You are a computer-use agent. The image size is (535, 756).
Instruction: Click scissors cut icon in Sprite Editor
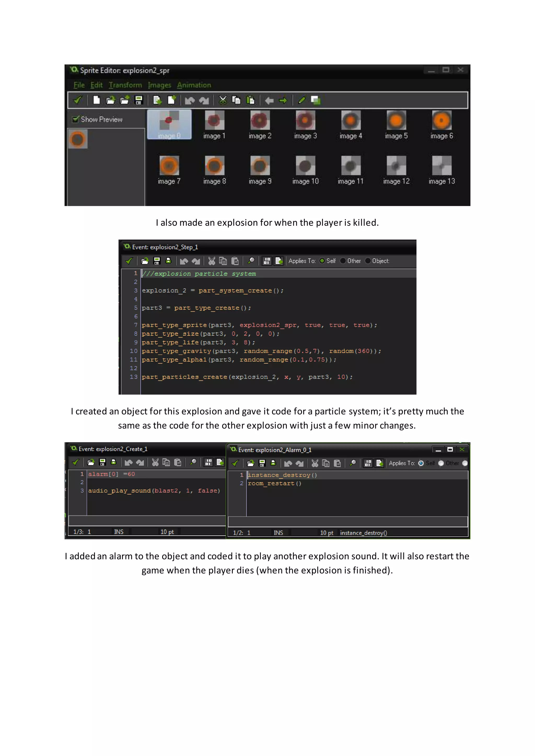pos(223,100)
